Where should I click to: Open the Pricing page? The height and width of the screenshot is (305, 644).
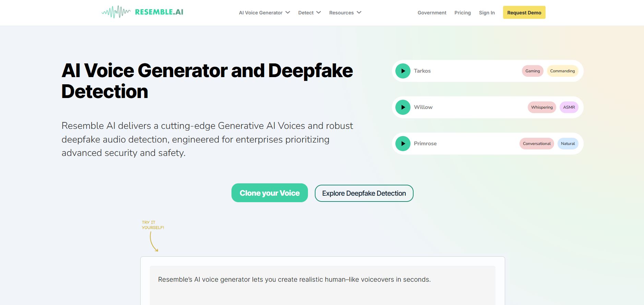pos(463,13)
